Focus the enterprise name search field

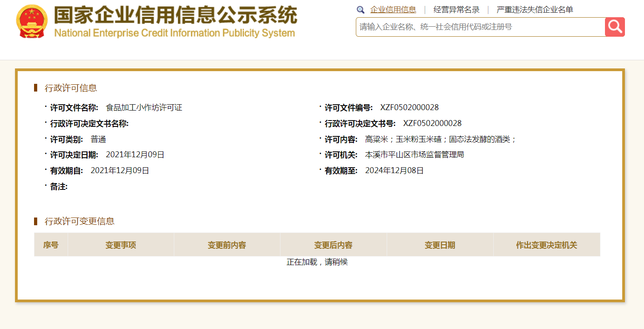[x=481, y=27]
